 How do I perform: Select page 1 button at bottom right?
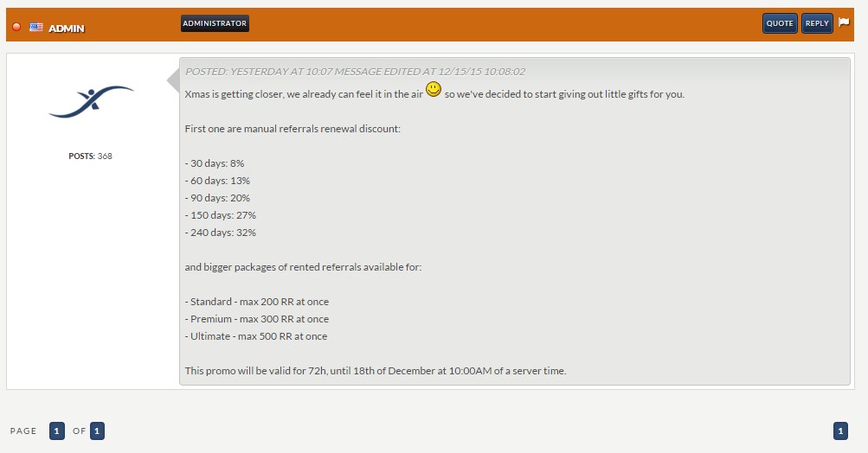840,431
